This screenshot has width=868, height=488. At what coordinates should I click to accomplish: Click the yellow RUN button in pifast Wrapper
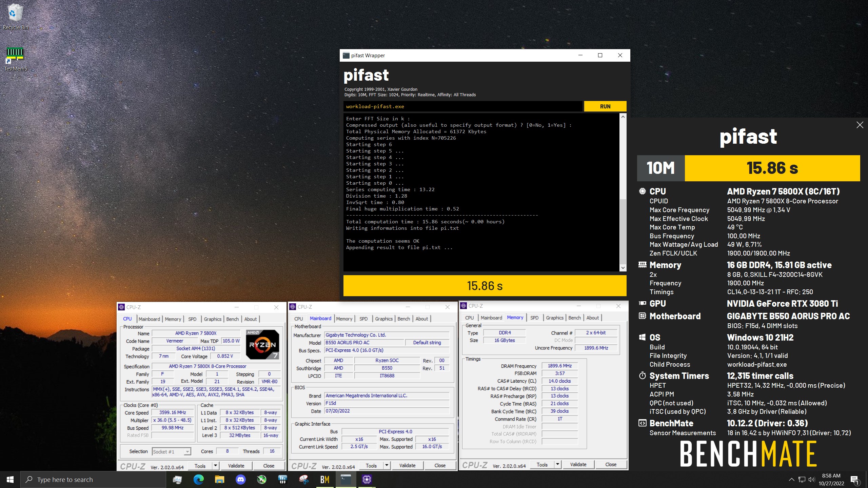click(x=605, y=106)
